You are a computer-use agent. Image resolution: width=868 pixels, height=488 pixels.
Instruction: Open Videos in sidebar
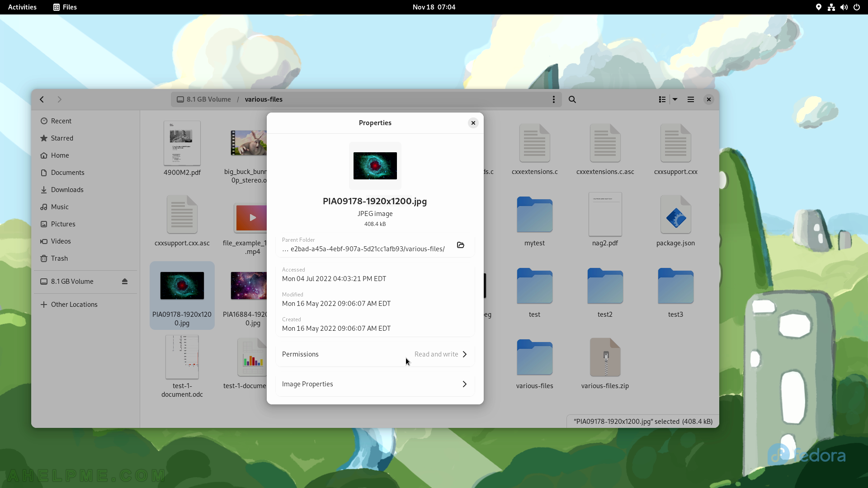pyautogui.click(x=85, y=241)
